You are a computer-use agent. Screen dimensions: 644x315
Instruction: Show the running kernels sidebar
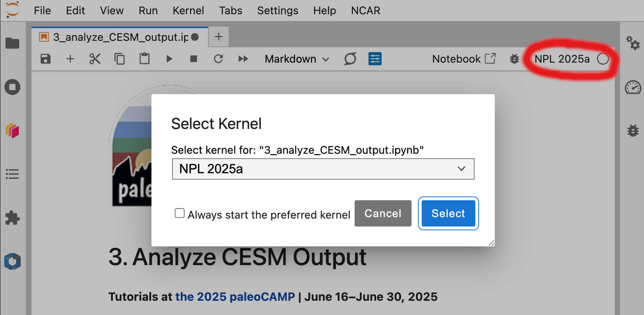[12, 87]
